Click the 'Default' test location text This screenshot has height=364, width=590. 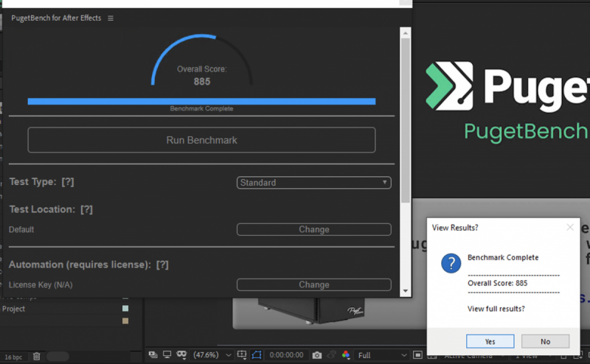point(21,229)
